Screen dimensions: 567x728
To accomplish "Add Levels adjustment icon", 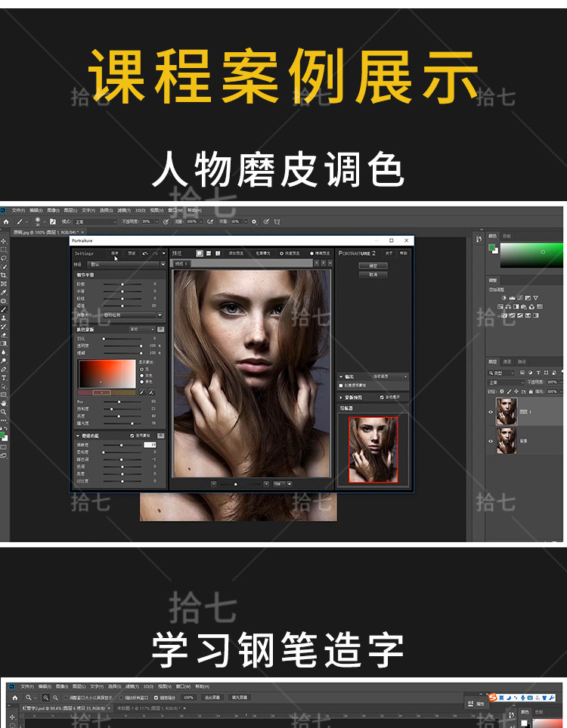I will 512,298.
